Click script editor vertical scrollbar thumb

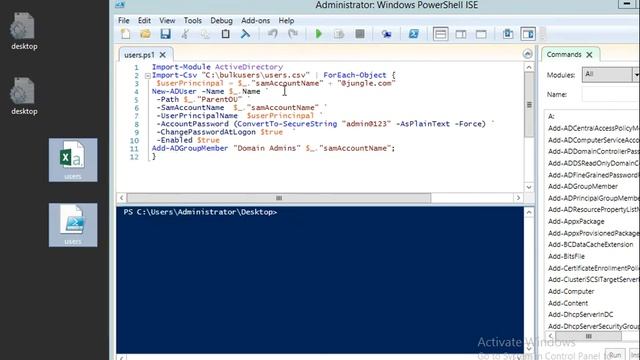click(529, 105)
